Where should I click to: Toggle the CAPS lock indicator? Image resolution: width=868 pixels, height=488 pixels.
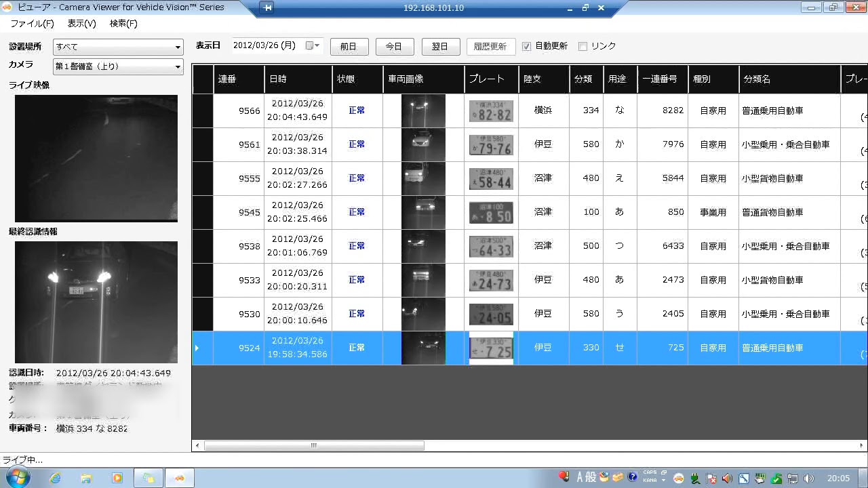tap(650, 472)
